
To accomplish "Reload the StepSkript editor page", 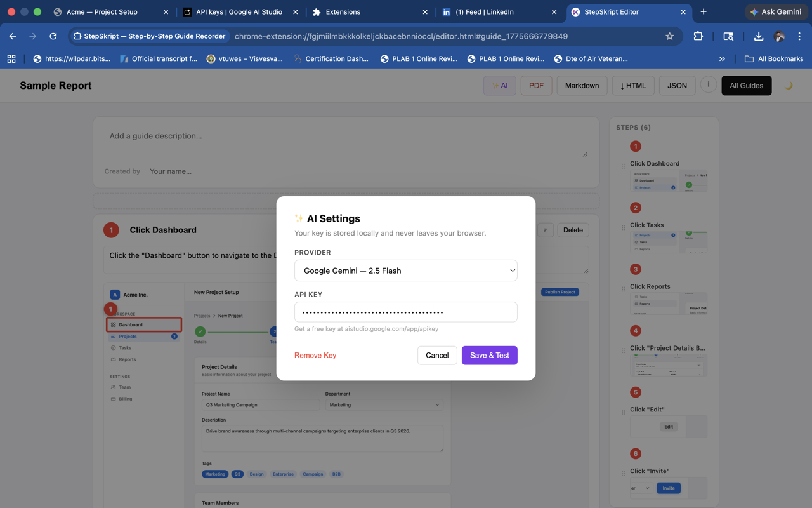I will coord(53,36).
